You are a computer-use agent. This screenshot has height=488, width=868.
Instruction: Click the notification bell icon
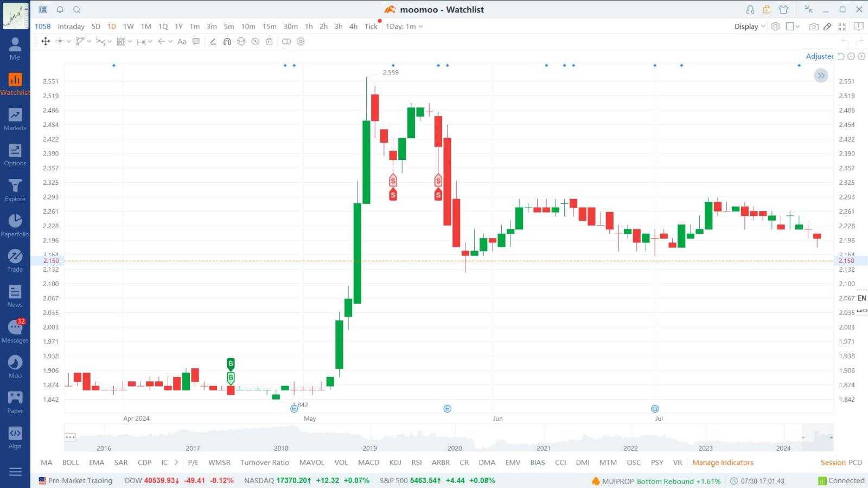coord(60,10)
